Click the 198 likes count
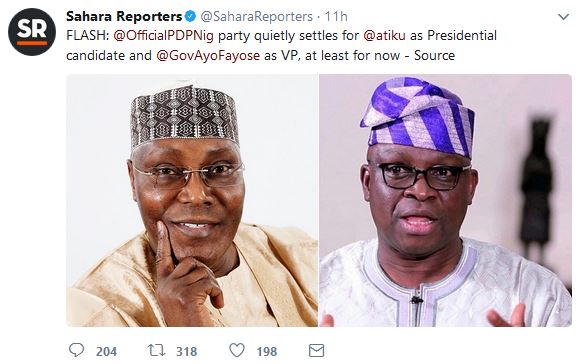Viewport: 584px width, 364px height. click(x=267, y=351)
